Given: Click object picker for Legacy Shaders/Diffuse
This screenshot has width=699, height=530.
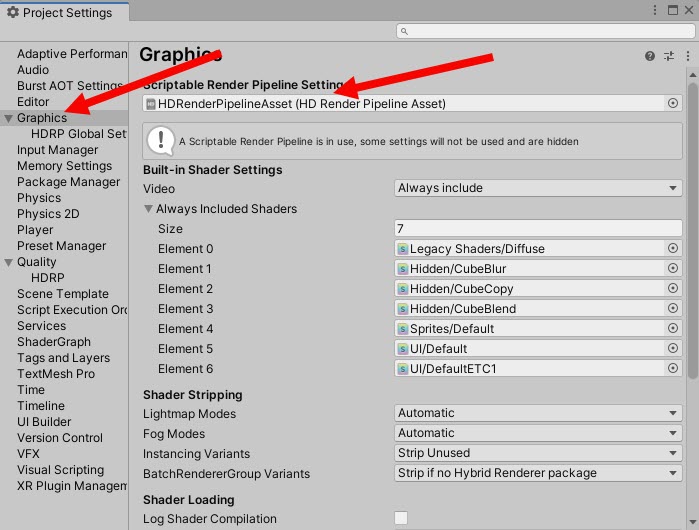Looking at the screenshot, I should click(673, 248).
